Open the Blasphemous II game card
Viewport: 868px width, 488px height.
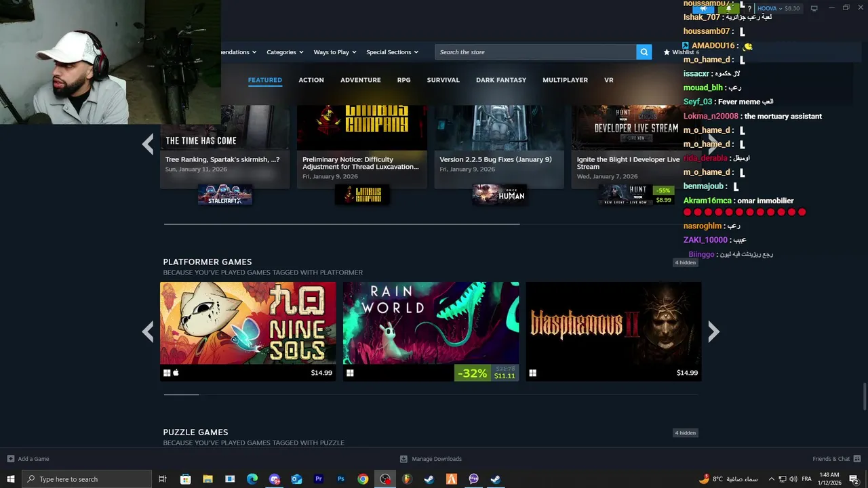point(614,331)
